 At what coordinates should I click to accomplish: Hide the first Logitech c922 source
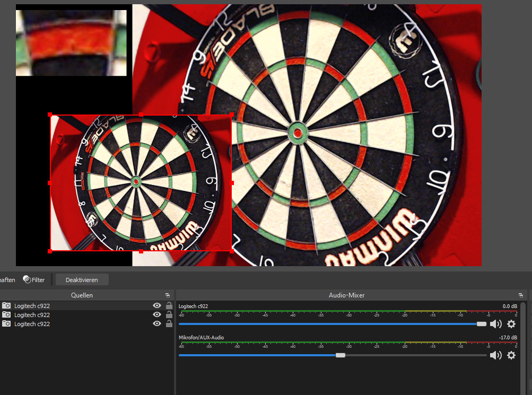(x=157, y=306)
